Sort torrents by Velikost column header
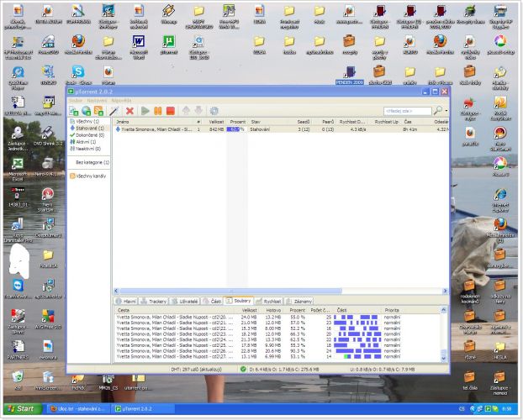523x420 pixels. click(214, 122)
